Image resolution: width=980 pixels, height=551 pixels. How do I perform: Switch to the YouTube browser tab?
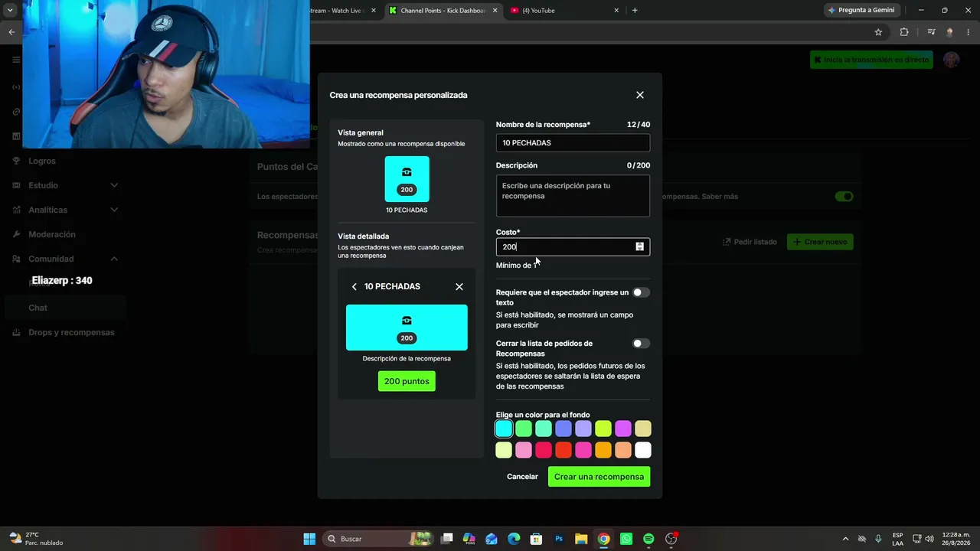(x=563, y=11)
